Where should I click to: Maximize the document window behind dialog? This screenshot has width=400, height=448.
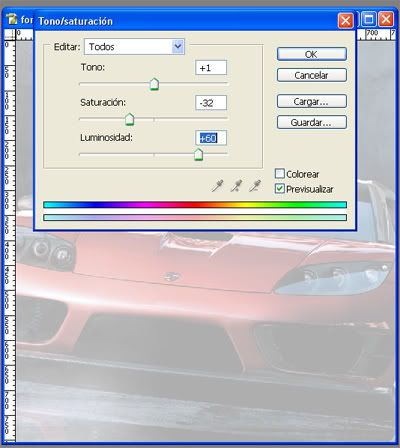click(x=369, y=19)
